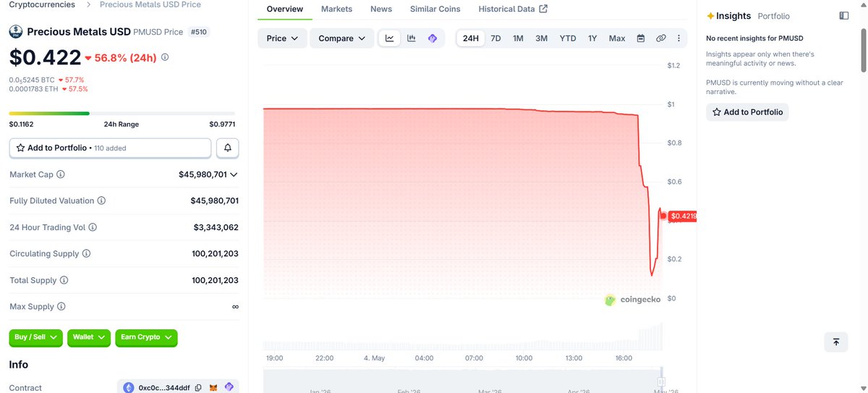Click the info icon beside 56.8% (24h)

[165, 57]
